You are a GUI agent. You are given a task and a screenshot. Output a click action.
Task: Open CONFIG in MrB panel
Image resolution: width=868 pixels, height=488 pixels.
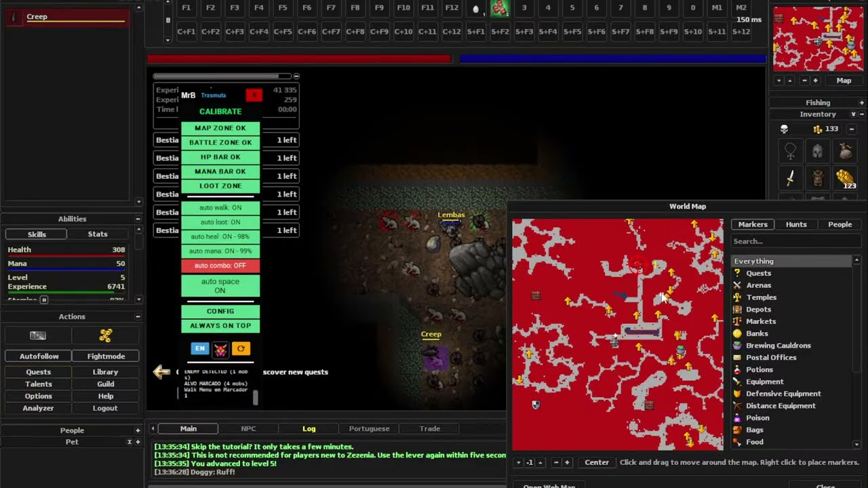pos(220,311)
